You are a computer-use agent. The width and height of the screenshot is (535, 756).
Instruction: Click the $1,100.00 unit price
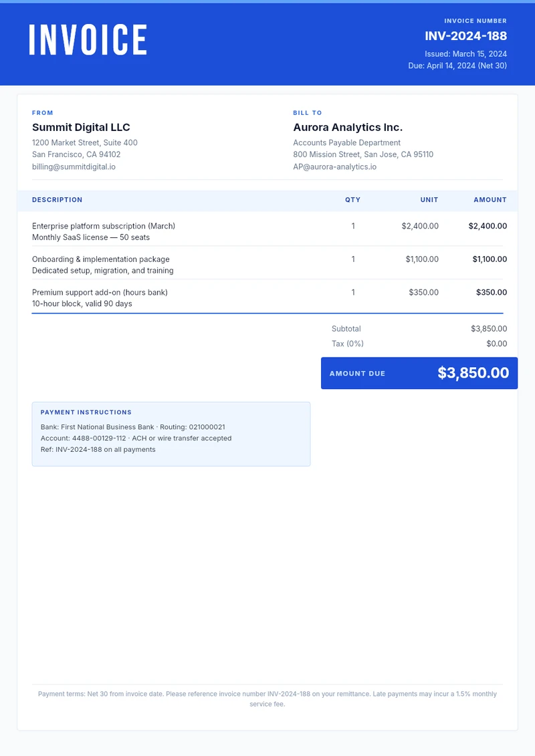point(422,259)
